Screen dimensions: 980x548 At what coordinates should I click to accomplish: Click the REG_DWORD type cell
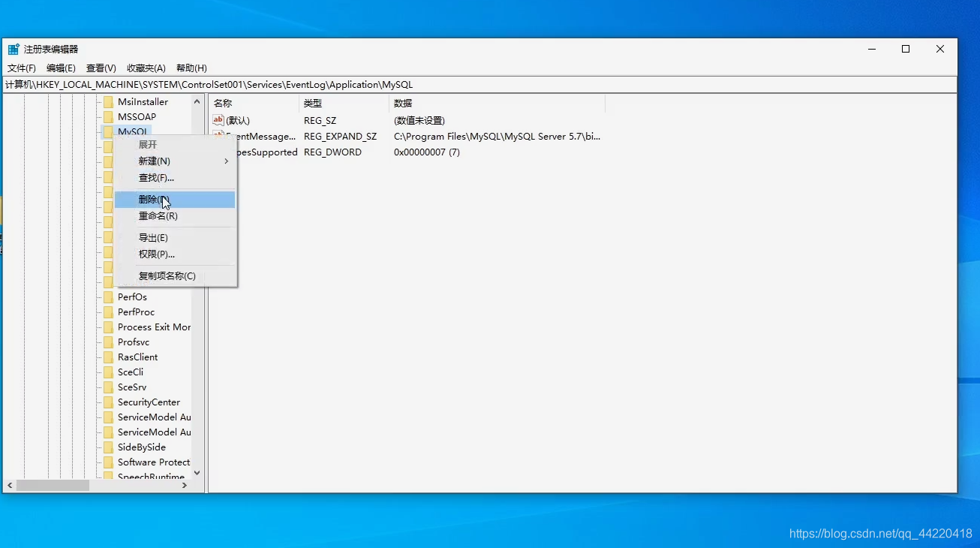(332, 152)
